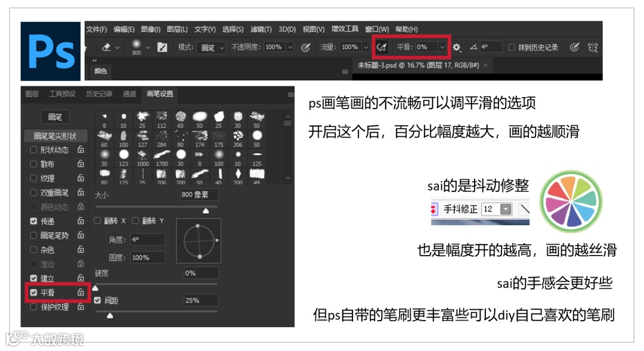This screenshot has width=644, height=351.
Task: Click the 800 像素 size field
Action: click(199, 195)
